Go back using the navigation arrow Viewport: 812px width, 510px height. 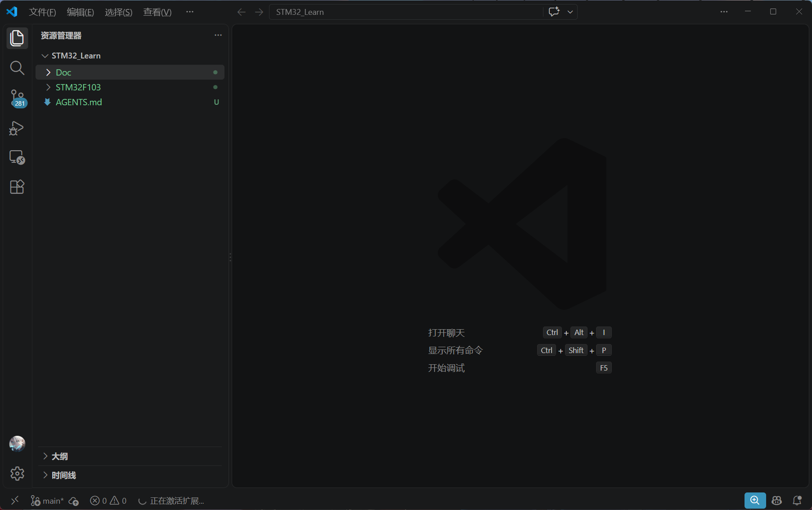(242, 12)
